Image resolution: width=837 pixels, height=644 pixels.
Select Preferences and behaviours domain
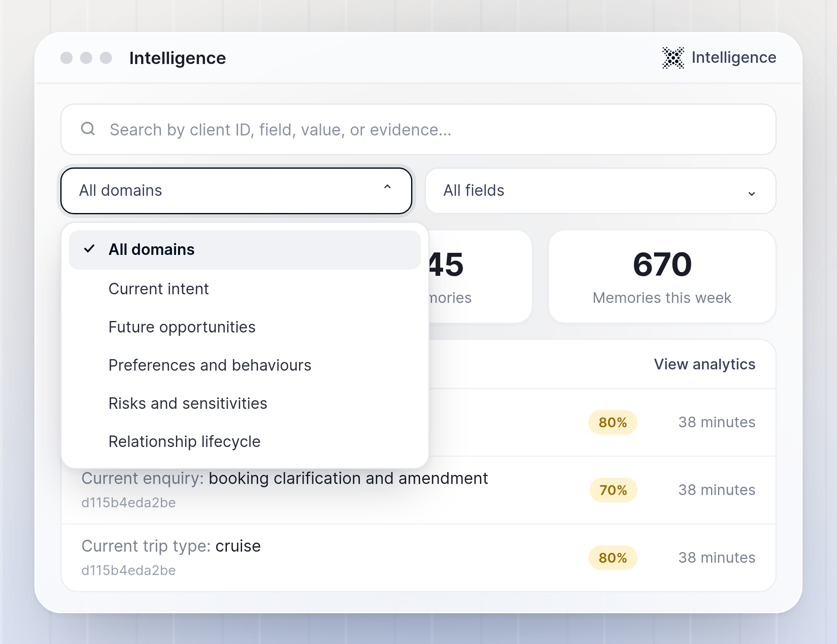point(245,365)
